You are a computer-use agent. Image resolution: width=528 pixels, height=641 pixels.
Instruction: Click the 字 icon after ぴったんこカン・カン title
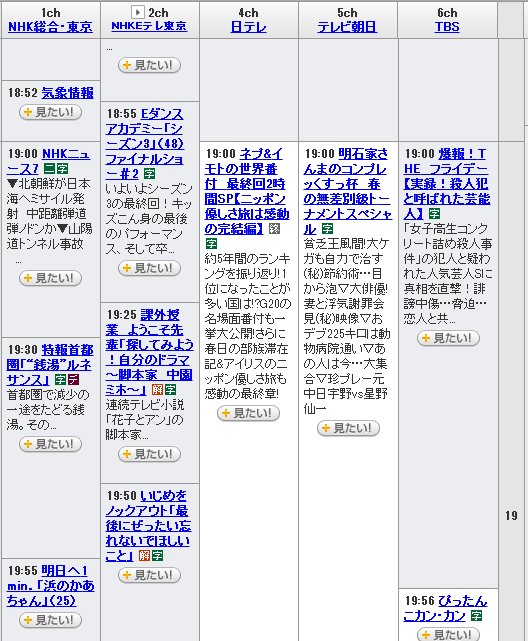[475, 616]
